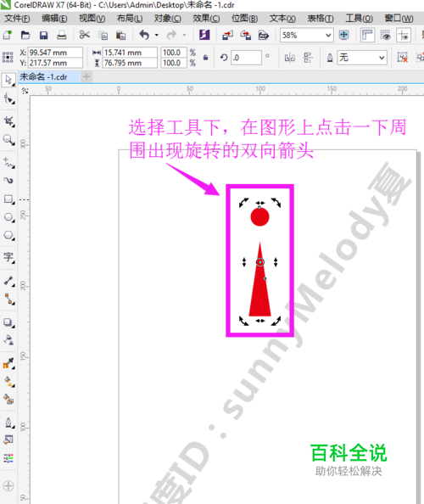Select the Text tool
This screenshot has width=424, height=504.
click(8, 257)
